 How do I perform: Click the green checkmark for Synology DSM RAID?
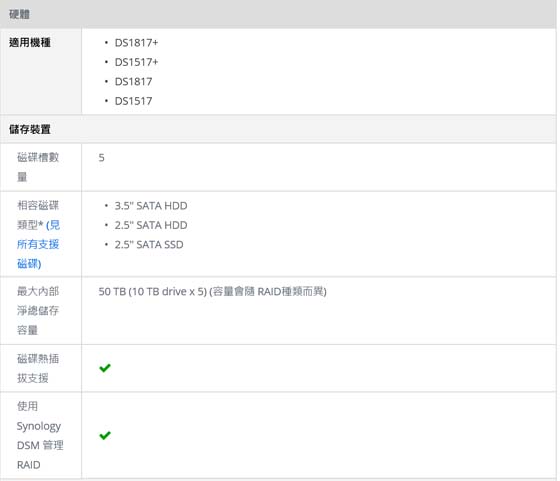tap(105, 435)
